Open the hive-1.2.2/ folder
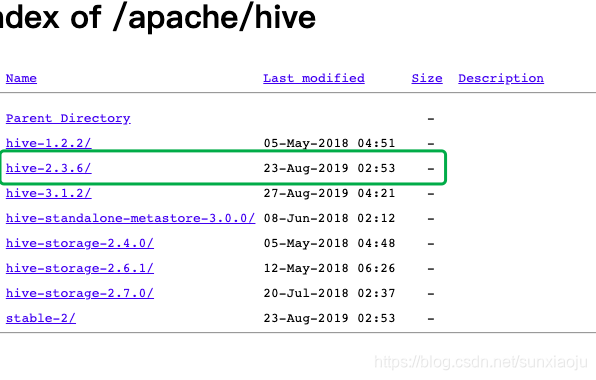Viewport: 596px width, 380px height. click(x=49, y=143)
